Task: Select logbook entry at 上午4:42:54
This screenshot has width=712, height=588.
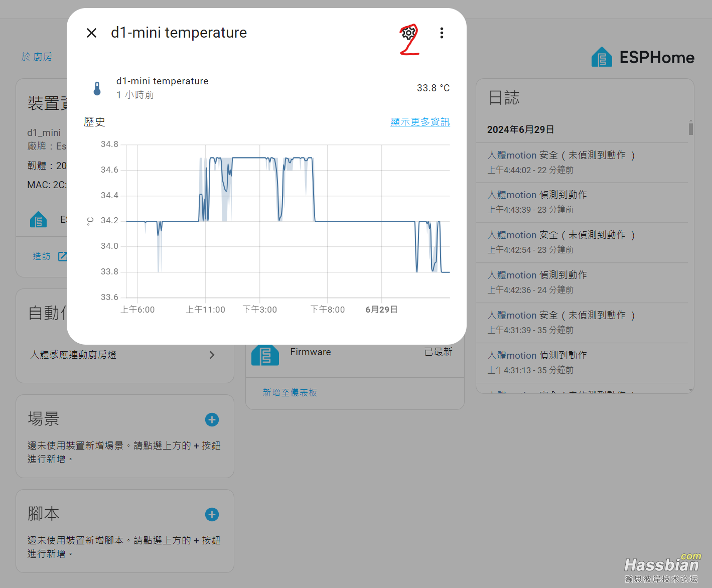Action: [582, 242]
